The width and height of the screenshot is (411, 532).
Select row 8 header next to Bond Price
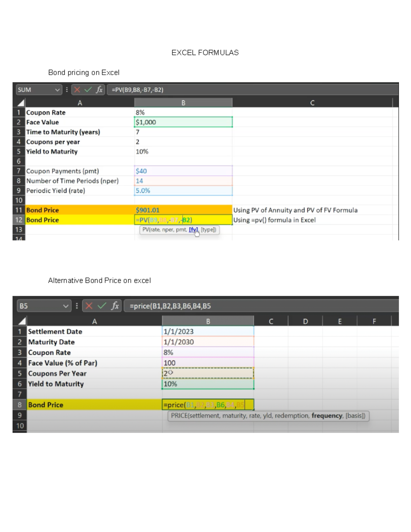20,405
